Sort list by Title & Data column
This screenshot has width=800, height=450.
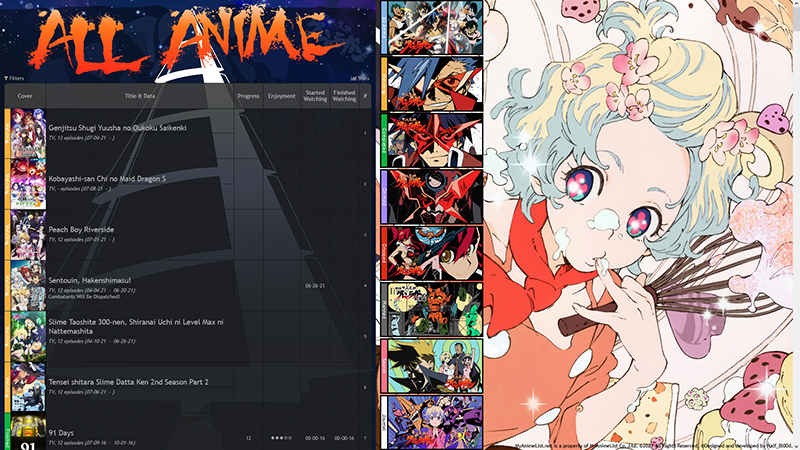[139, 95]
